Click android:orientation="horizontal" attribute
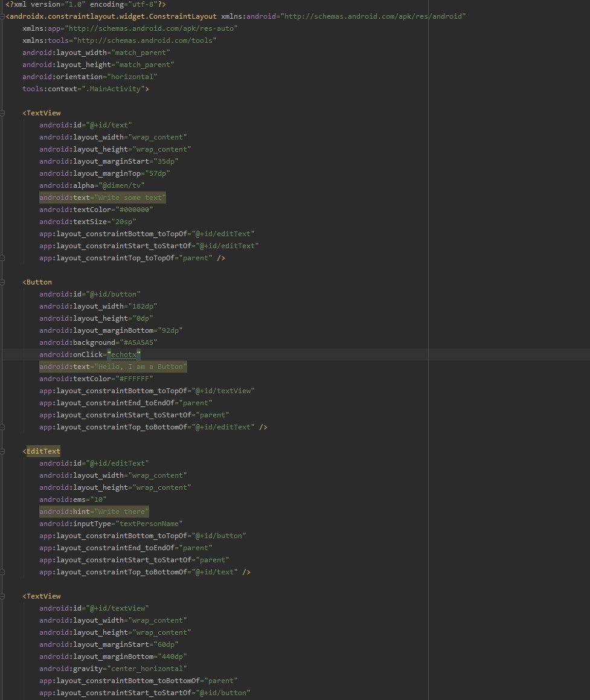Viewport: 590px width, 700px height. [90, 77]
